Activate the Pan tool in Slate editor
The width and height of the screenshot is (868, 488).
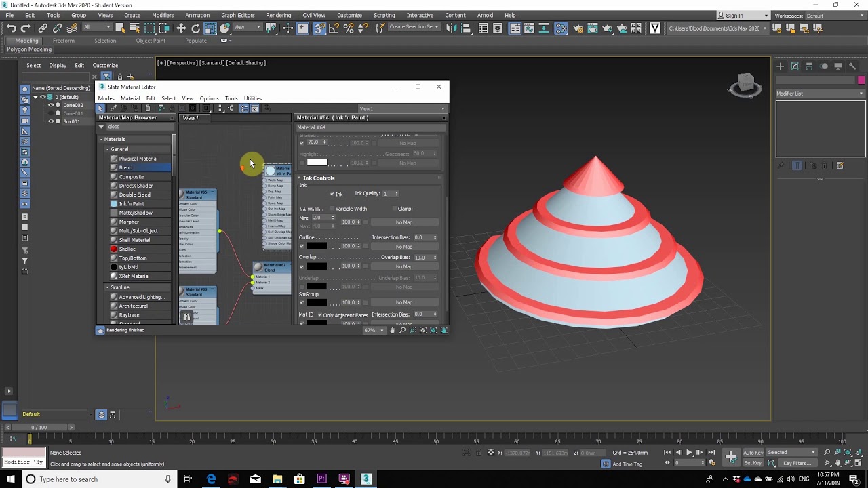[392, 330]
